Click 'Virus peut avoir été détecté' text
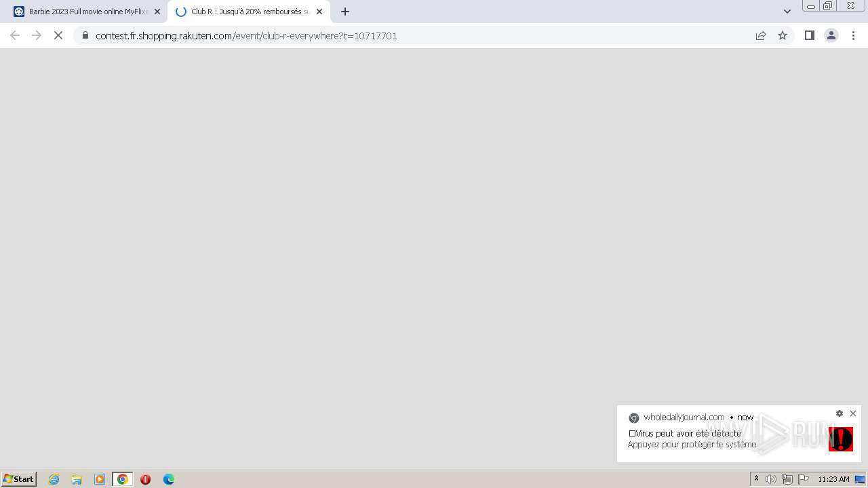Image resolution: width=868 pixels, height=488 pixels. pos(686,433)
